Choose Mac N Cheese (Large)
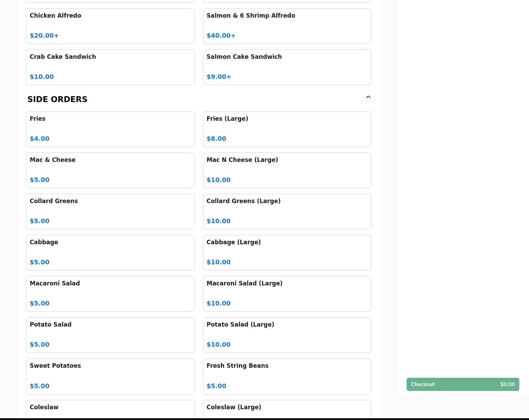The height and width of the screenshot is (420, 529). click(287, 171)
